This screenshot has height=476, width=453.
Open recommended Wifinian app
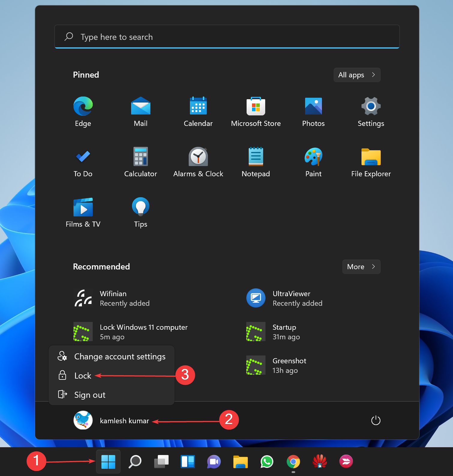(x=112, y=298)
